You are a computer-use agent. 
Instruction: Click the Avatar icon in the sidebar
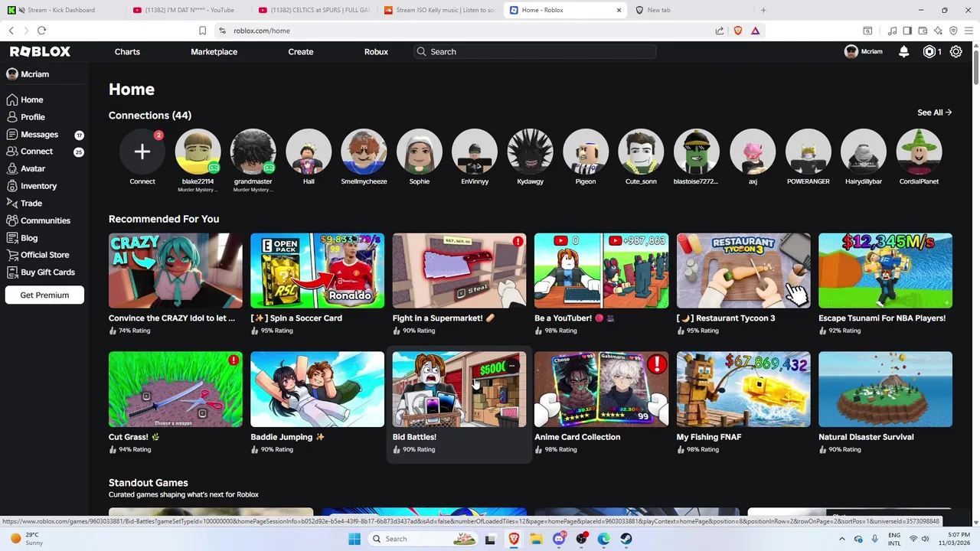coord(11,168)
